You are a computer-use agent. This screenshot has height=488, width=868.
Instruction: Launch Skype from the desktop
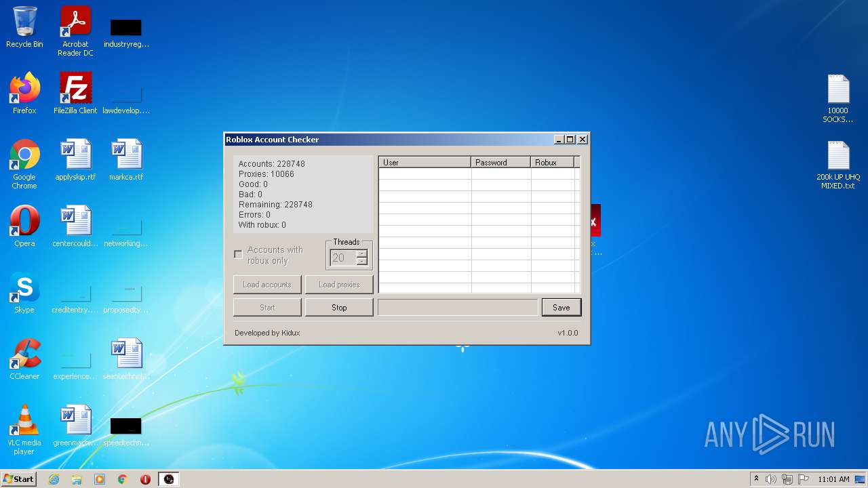24,293
